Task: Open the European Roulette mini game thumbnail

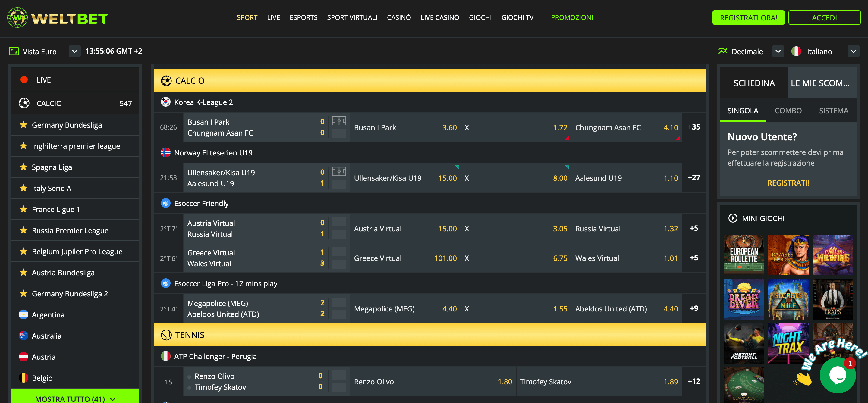Action: [x=744, y=255]
